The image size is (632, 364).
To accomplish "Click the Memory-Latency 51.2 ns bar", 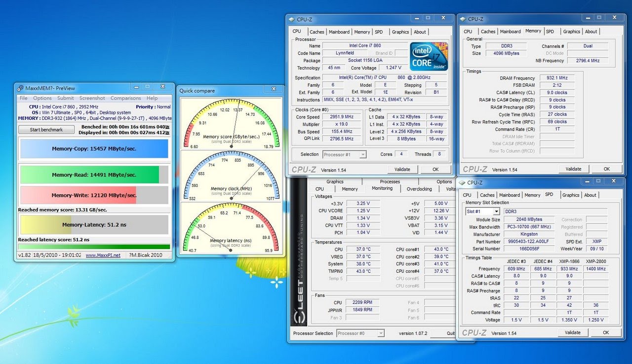I will pos(94,225).
